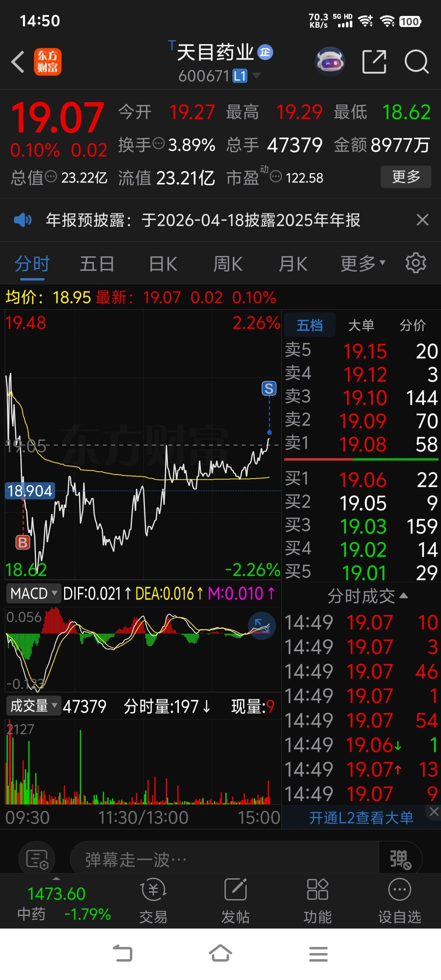This screenshot has width=441, height=980.
Task: Tap the enterprise badge beside 天目药业
Action: click(x=265, y=52)
